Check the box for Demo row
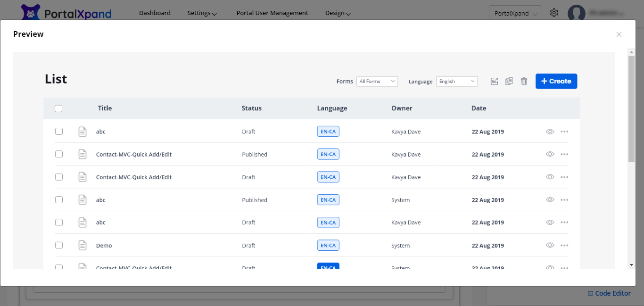 tap(59, 245)
